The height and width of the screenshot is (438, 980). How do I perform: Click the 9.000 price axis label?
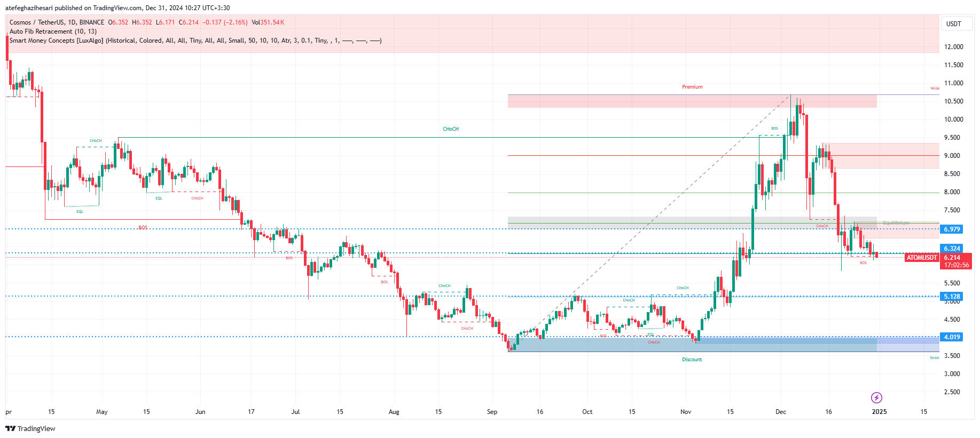(953, 156)
